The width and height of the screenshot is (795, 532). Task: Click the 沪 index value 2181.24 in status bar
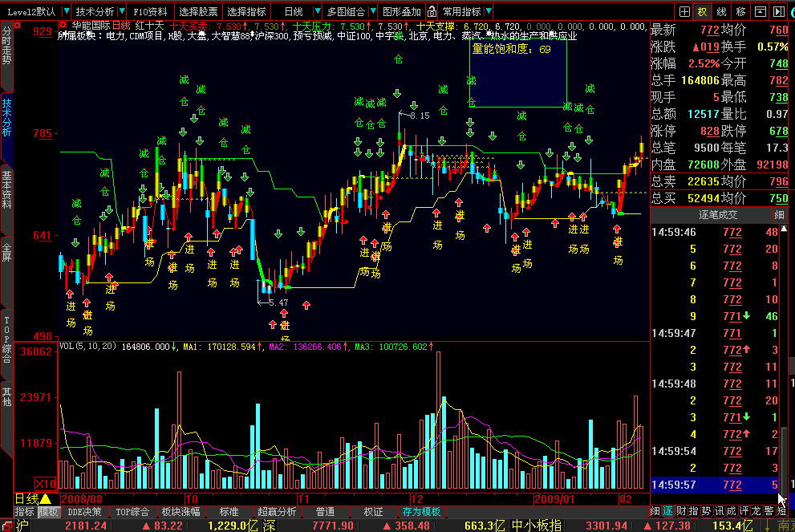pyautogui.click(x=86, y=526)
